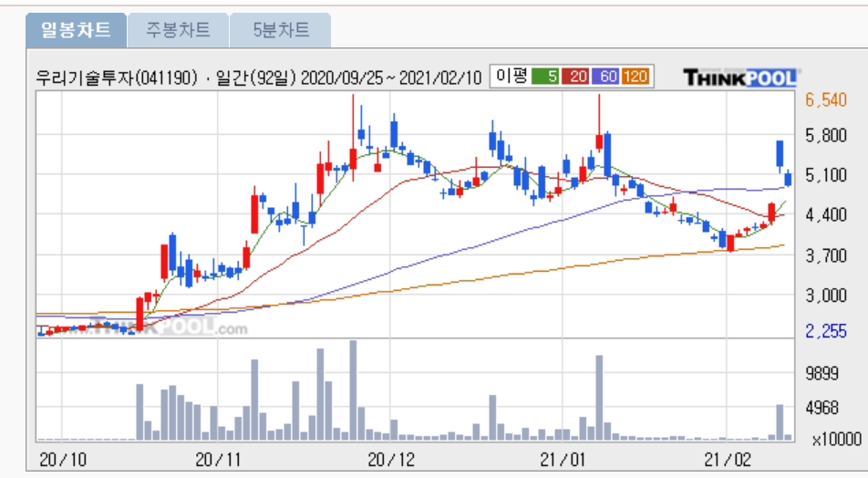Select the 5분차트 tab
Viewport: 868px width, 478px height.
280,30
